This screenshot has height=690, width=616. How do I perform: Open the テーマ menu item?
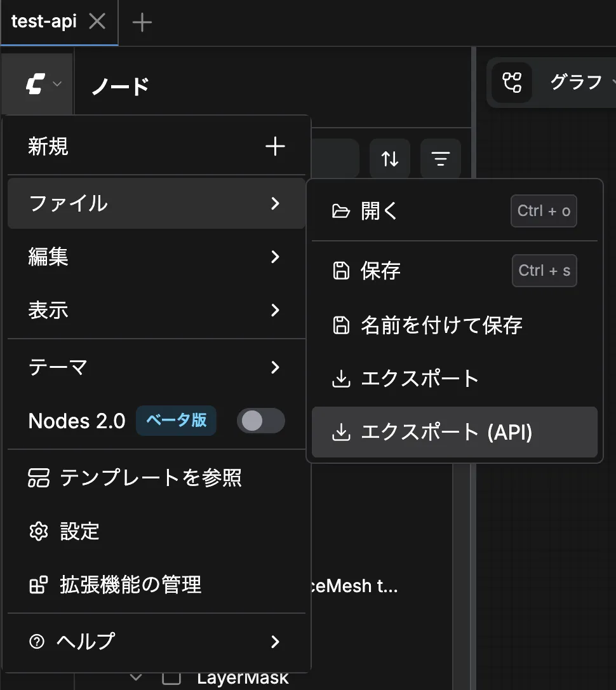pos(156,367)
